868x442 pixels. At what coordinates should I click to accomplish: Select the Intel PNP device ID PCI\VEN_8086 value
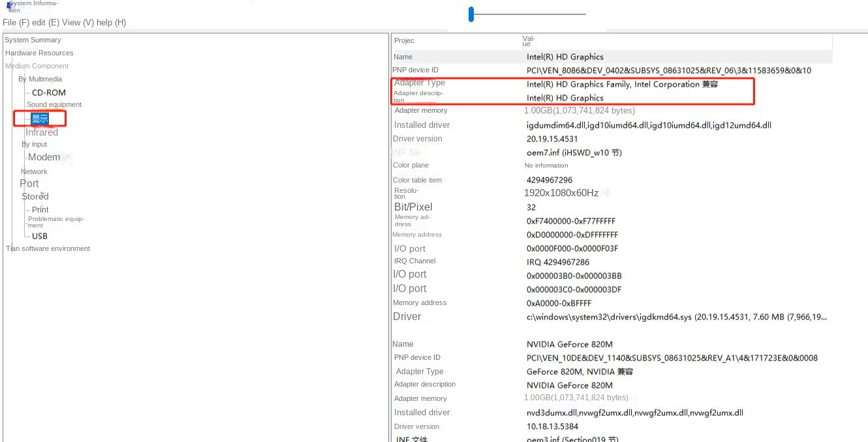pyautogui.click(x=669, y=70)
